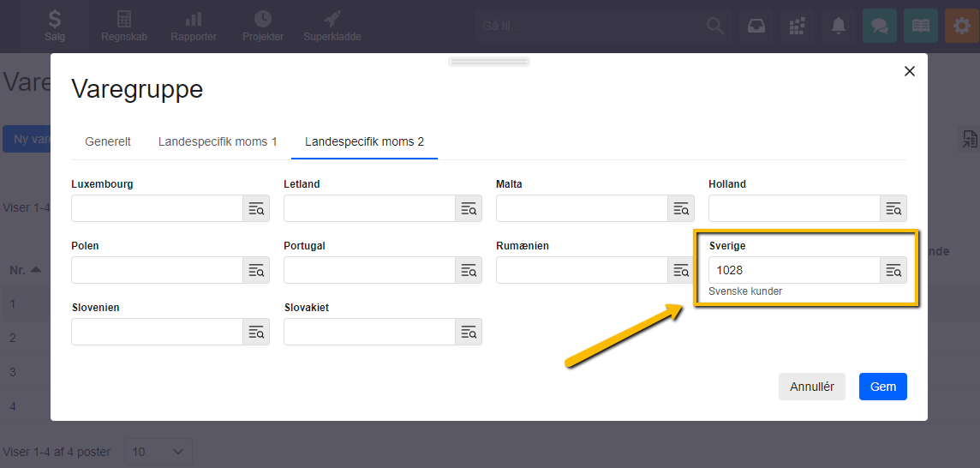Switch to the Generelt tab
This screenshot has width=980, height=468.
(x=108, y=141)
